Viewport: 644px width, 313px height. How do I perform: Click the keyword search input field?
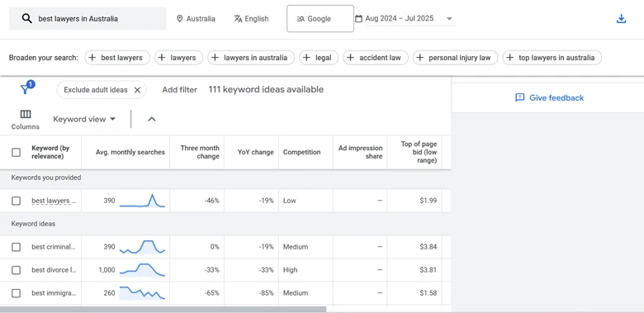pos(88,18)
